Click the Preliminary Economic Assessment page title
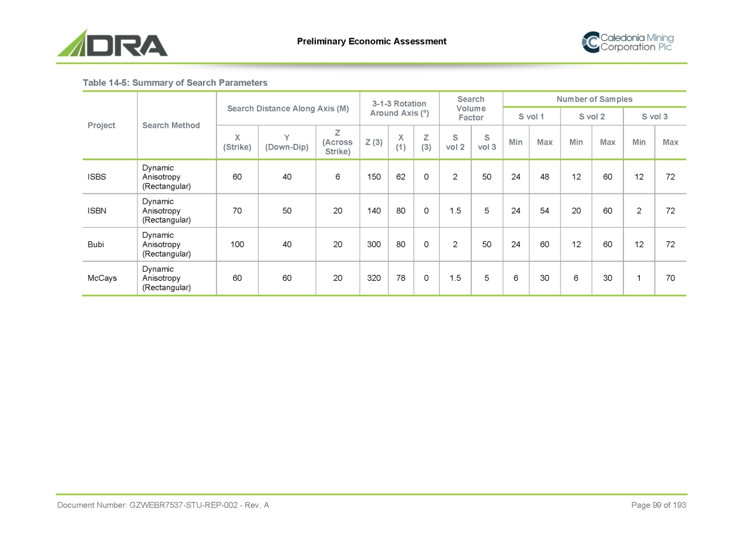 pos(372,41)
